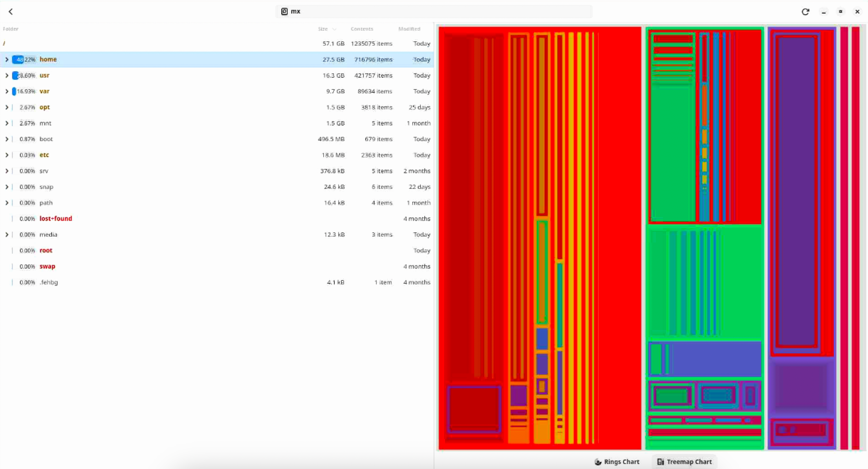Expand the snap folder row
Image resolution: width=868 pixels, height=469 pixels.
7,187
